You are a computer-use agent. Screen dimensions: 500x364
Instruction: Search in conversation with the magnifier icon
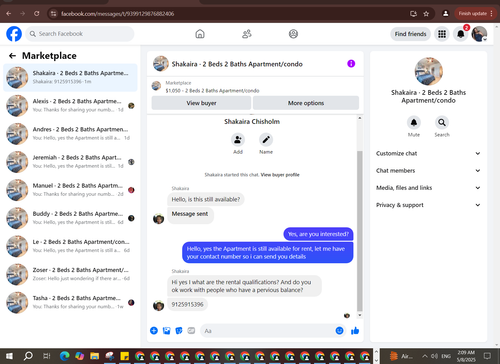(x=442, y=122)
